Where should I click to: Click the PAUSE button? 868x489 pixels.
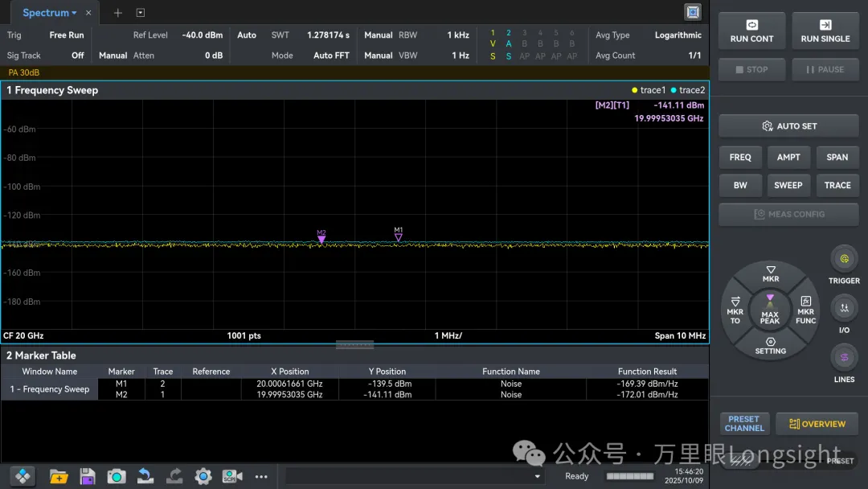pos(825,70)
